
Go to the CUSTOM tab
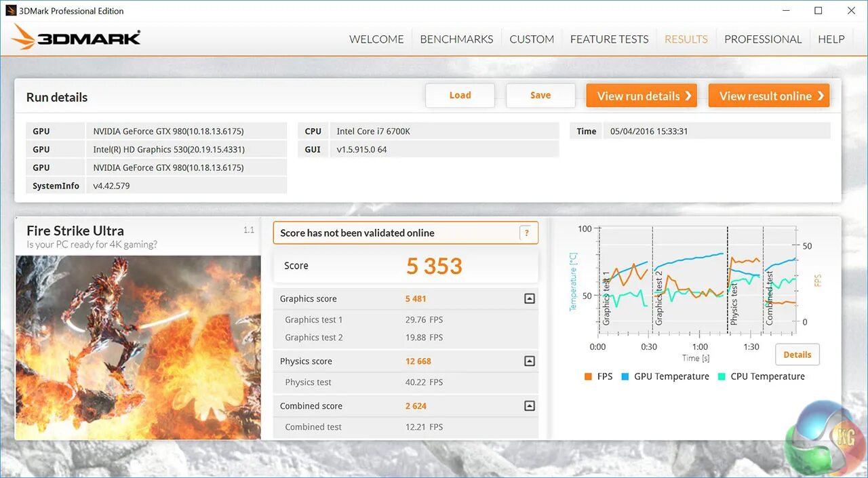coord(532,39)
